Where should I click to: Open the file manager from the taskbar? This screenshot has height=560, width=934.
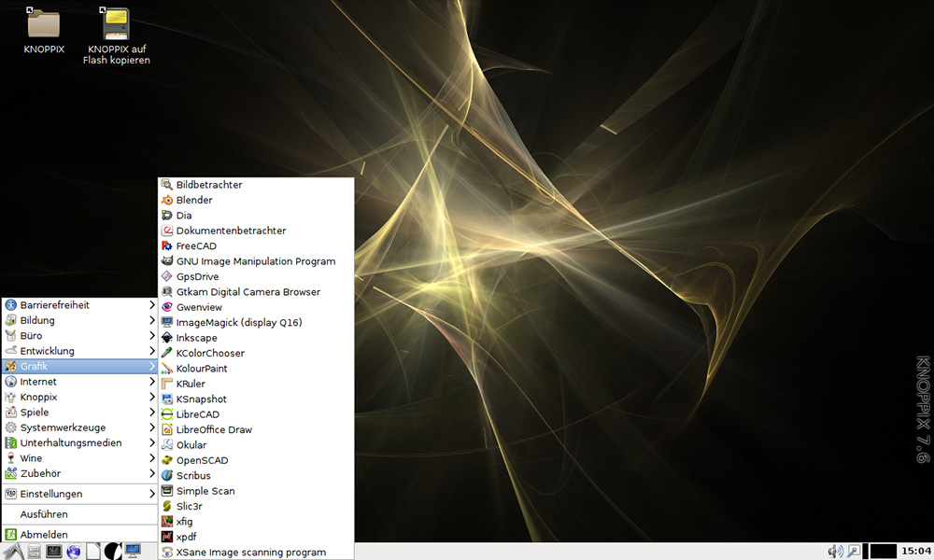34,552
